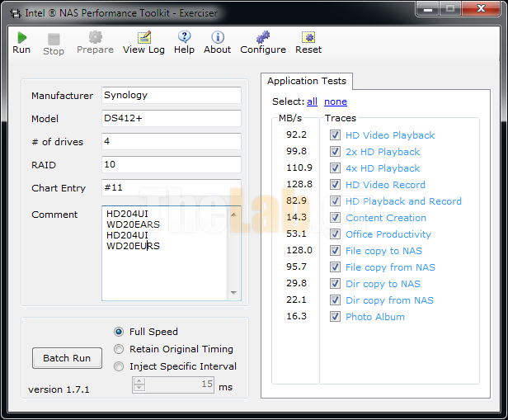
Task: Uncheck the Office Productivity checkbox
Action: (335, 234)
